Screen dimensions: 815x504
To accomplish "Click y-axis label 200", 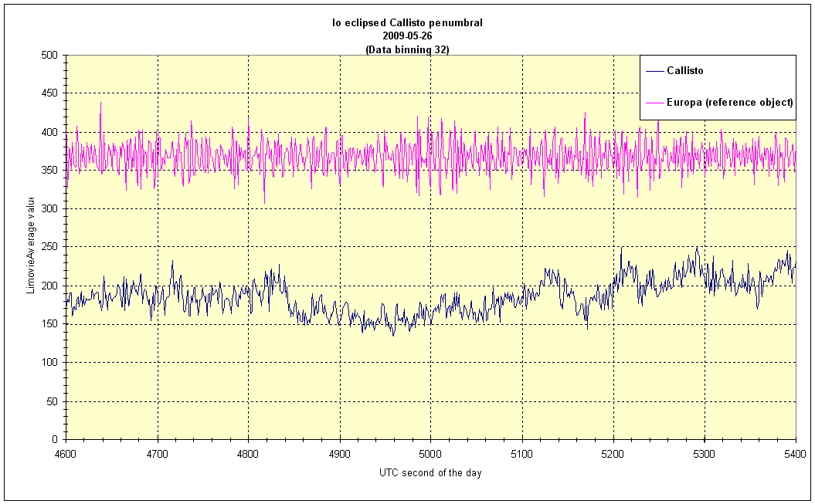I will [x=49, y=286].
